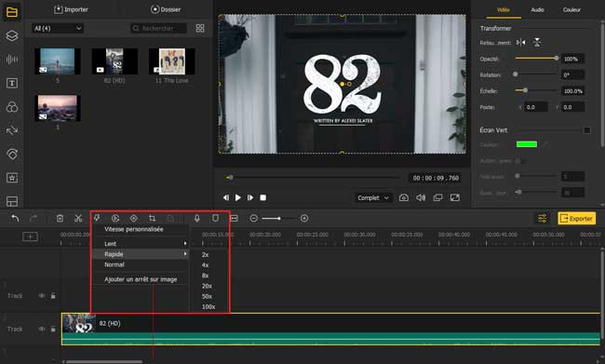Pick the green chroma key color swatch
This screenshot has height=364, width=605.
[527, 144]
